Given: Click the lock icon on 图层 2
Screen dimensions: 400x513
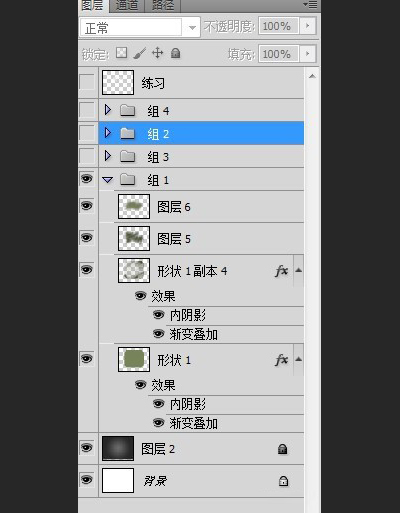Looking at the screenshot, I should (x=282, y=449).
